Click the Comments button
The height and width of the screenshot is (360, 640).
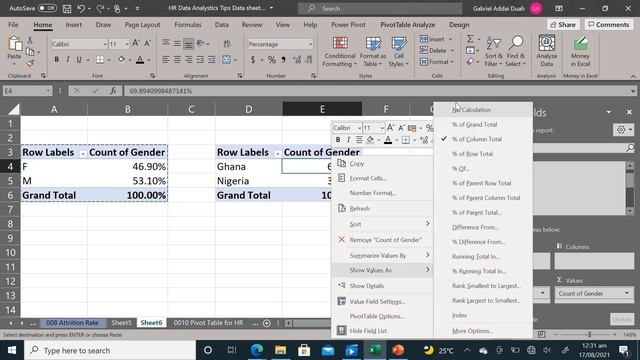609,25
